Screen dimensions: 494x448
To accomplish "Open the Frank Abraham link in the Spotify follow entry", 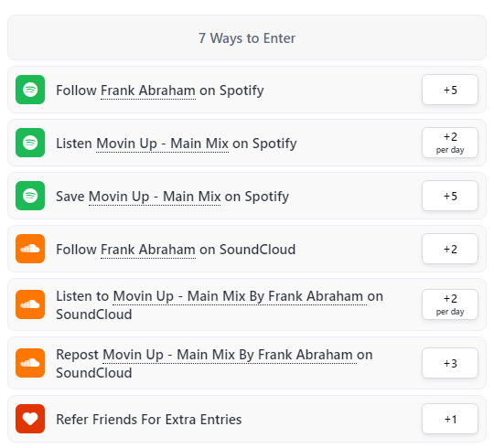I will click(x=148, y=91).
